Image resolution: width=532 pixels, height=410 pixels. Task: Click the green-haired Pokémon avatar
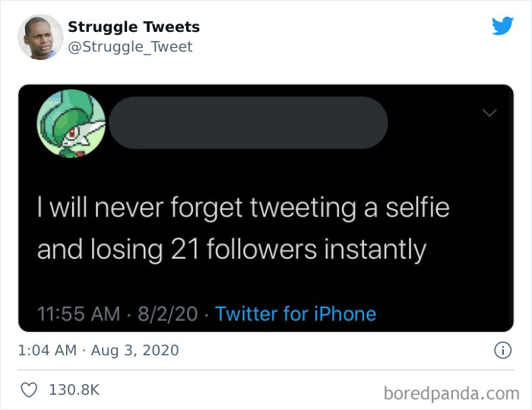(x=71, y=123)
